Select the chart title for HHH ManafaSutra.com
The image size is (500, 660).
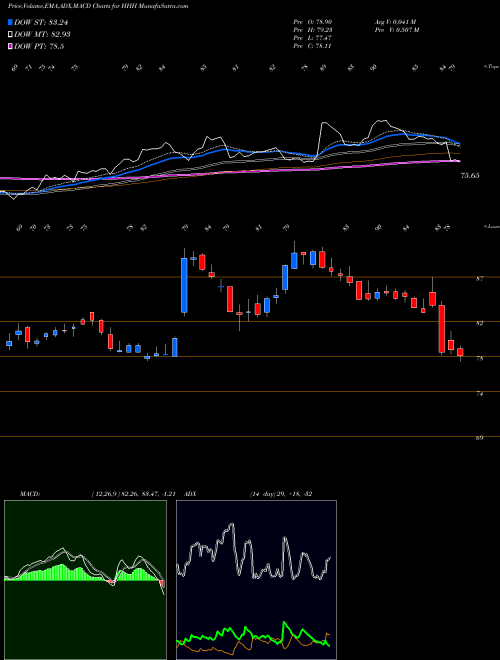pos(98,6)
